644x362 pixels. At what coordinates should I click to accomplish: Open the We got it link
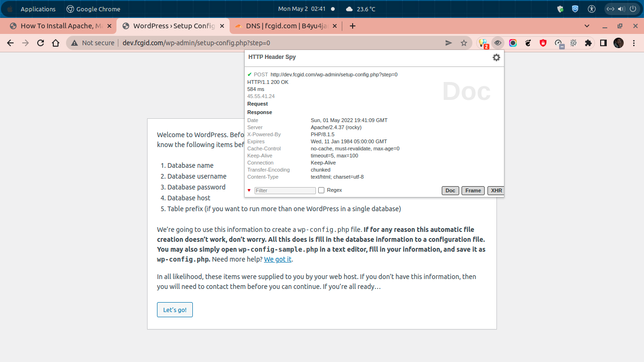click(x=278, y=259)
